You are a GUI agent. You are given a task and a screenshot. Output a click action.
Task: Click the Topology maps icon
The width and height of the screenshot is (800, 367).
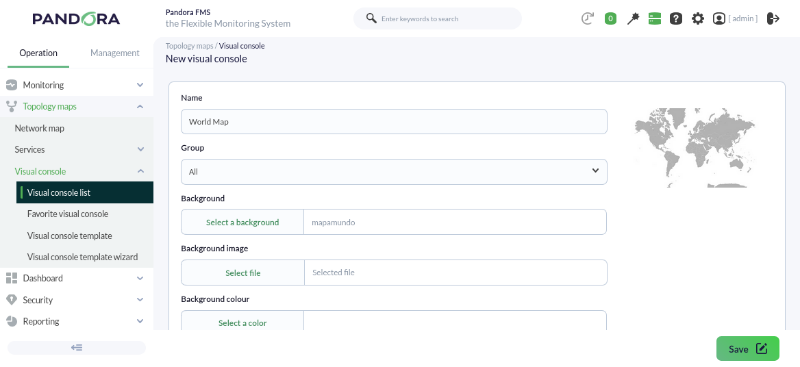pyautogui.click(x=11, y=107)
